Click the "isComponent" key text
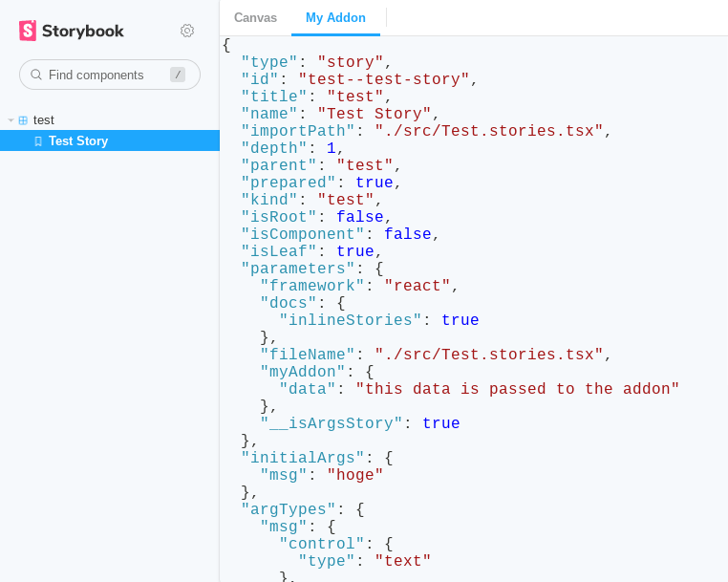 pyautogui.click(x=303, y=233)
